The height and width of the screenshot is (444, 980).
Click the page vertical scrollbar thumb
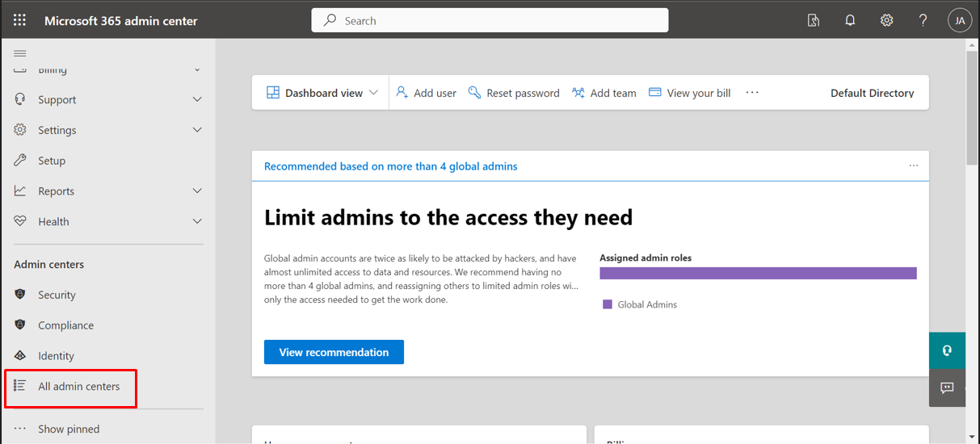click(x=972, y=107)
